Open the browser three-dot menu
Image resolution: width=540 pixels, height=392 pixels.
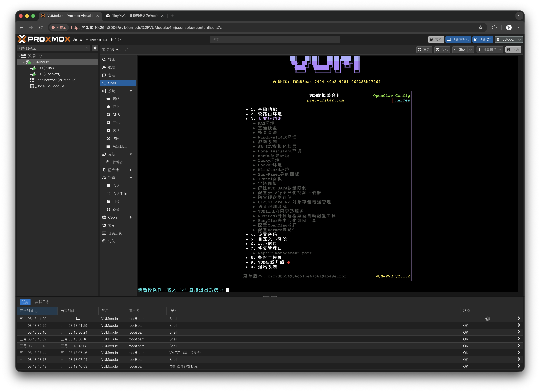(519, 28)
